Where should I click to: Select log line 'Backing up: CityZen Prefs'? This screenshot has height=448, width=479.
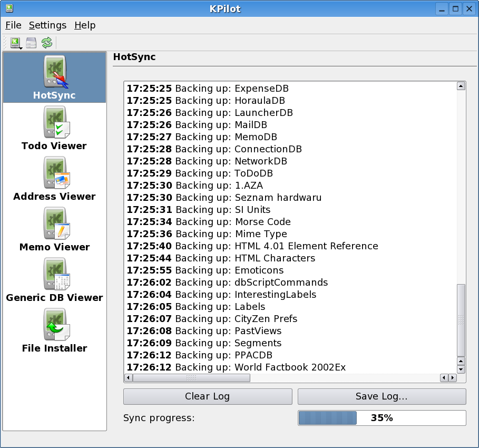click(212, 319)
